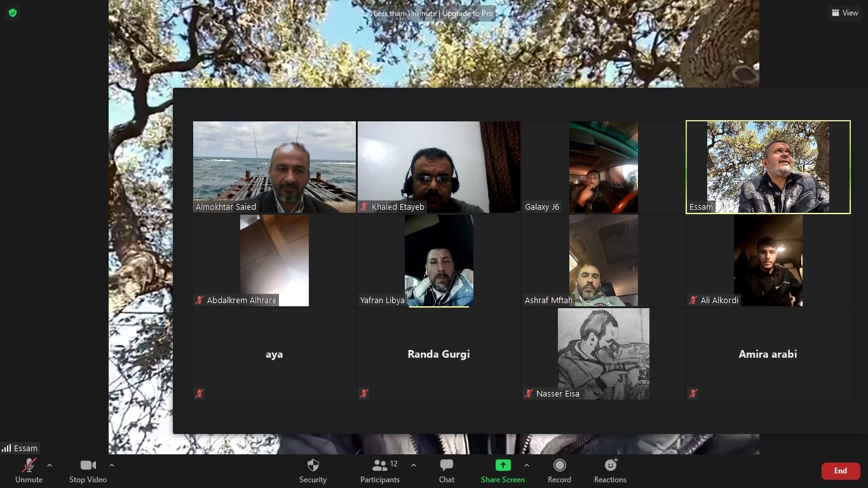Click the green encryption shield icon
Viewport: 868px width, 488px height.
click(x=13, y=13)
